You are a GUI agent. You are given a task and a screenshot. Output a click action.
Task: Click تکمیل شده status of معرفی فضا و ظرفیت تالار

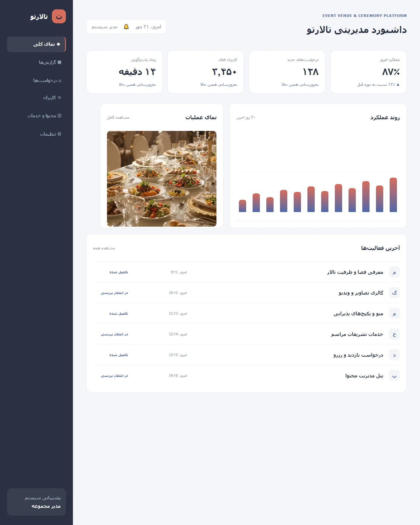tap(119, 272)
